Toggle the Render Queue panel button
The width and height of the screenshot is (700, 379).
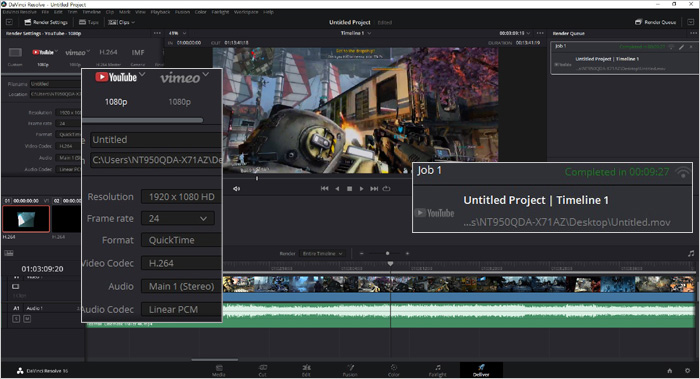[655, 22]
